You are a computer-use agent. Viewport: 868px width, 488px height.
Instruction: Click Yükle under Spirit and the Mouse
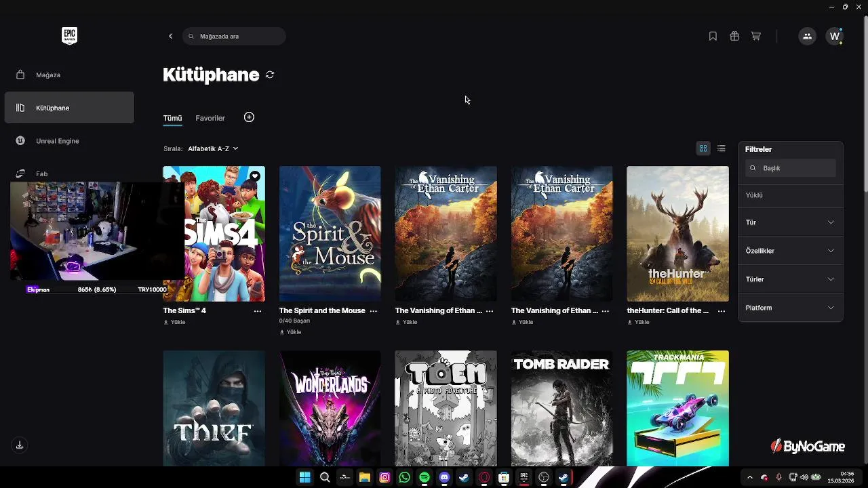pos(290,332)
